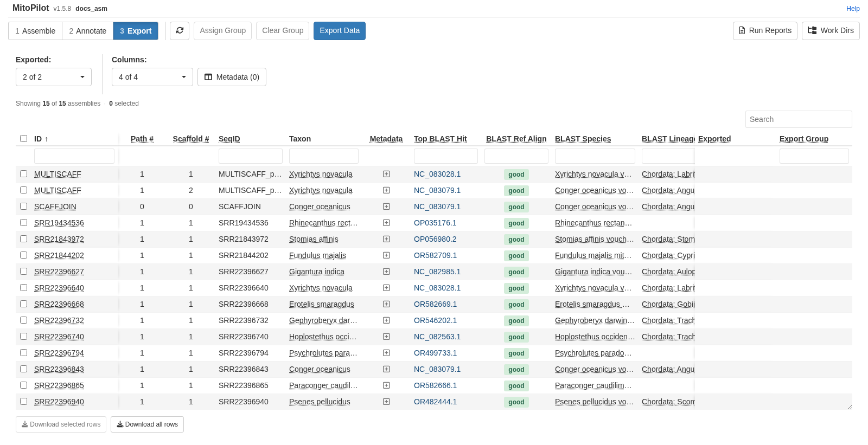The height and width of the screenshot is (445, 868).
Task: Select the SCAFFJOIN row checkbox
Action: click(x=23, y=207)
